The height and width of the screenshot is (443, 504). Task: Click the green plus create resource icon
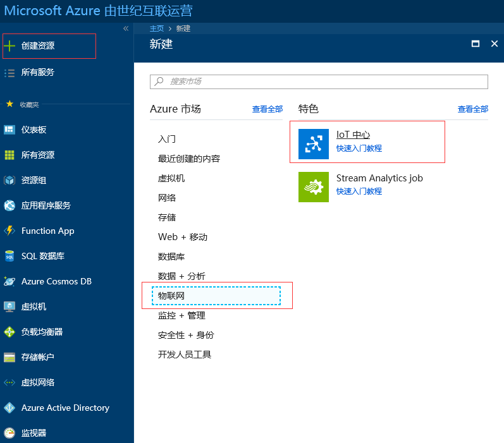9,46
